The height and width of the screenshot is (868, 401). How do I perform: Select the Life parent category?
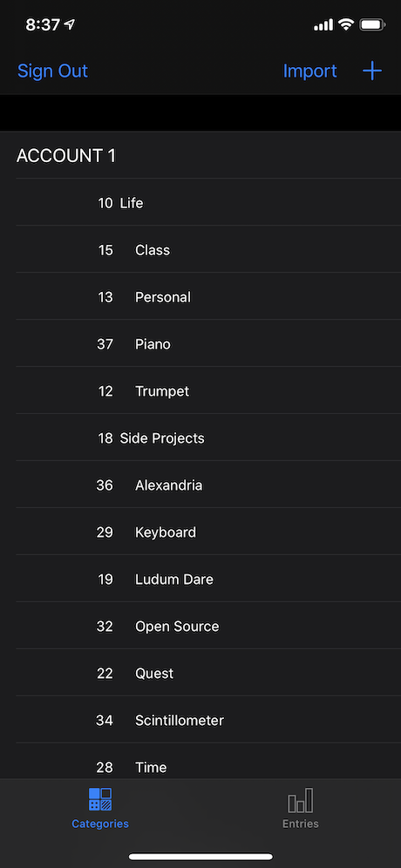(208, 203)
